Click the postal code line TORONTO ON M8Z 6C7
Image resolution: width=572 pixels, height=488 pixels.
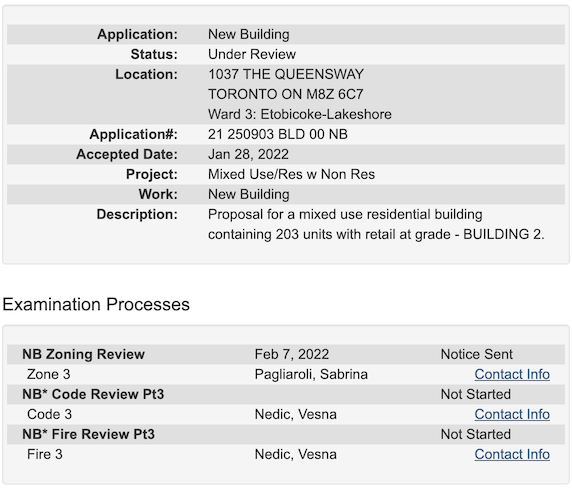tap(286, 94)
